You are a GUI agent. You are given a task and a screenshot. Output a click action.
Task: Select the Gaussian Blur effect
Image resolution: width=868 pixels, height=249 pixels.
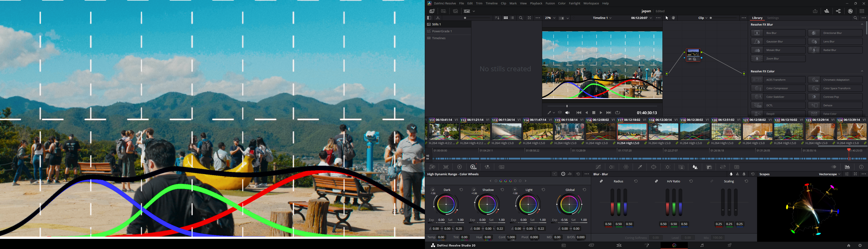click(778, 41)
